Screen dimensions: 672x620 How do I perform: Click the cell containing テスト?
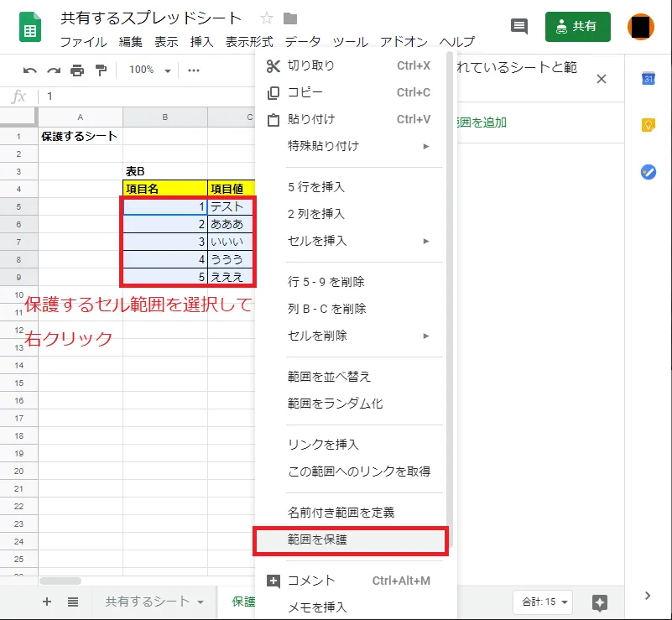click(x=231, y=206)
